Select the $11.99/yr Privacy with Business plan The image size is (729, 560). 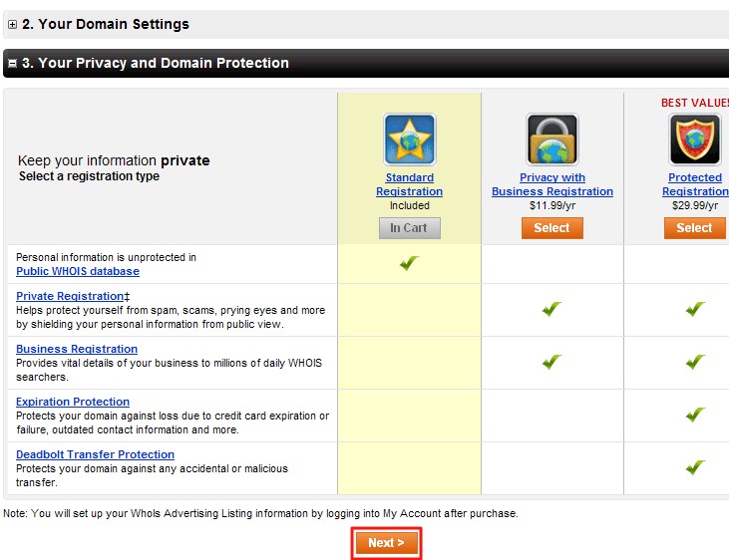pos(551,228)
